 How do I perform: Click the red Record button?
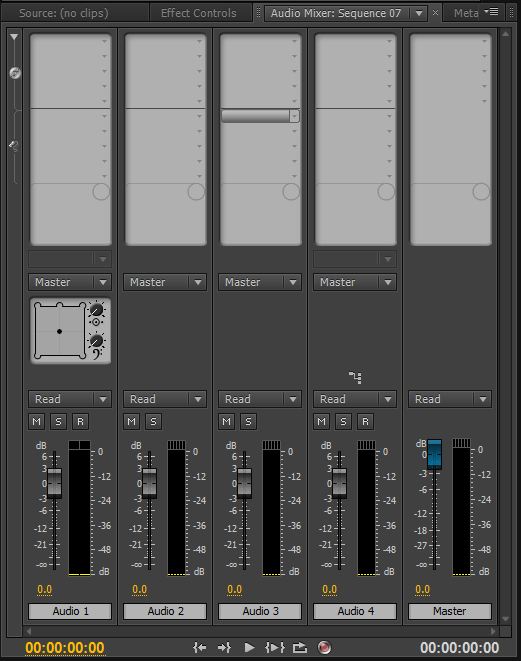pyautogui.click(x=324, y=647)
